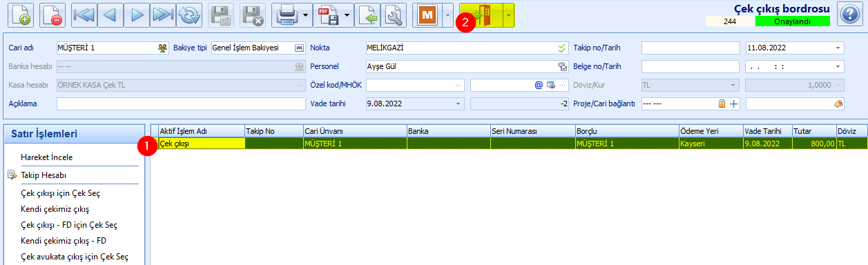
Task: Expand the dropdown next to the M icon
Action: pos(448,14)
